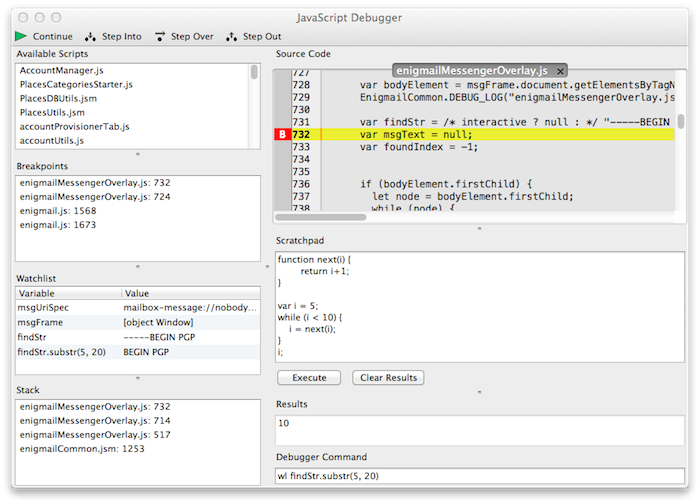Click the Continue toolbar label
This screenshot has width=700, height=504.
(53, 37)
